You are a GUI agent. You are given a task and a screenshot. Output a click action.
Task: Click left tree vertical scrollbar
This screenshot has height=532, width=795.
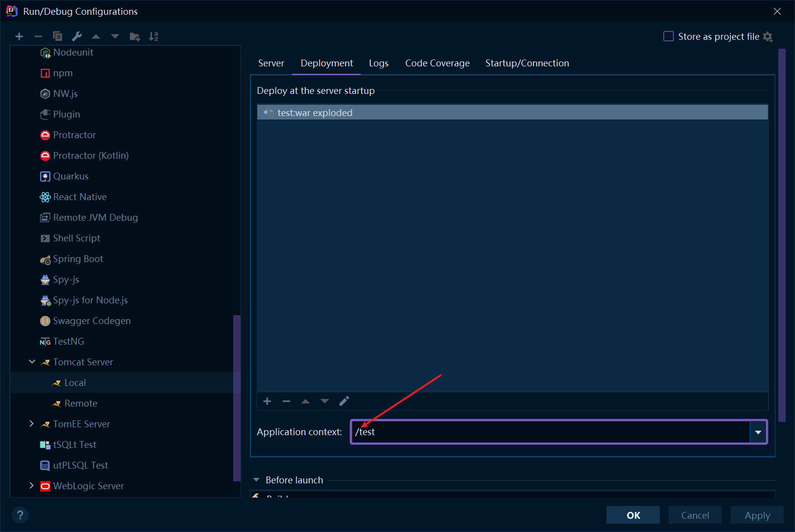tap(237, 398)
